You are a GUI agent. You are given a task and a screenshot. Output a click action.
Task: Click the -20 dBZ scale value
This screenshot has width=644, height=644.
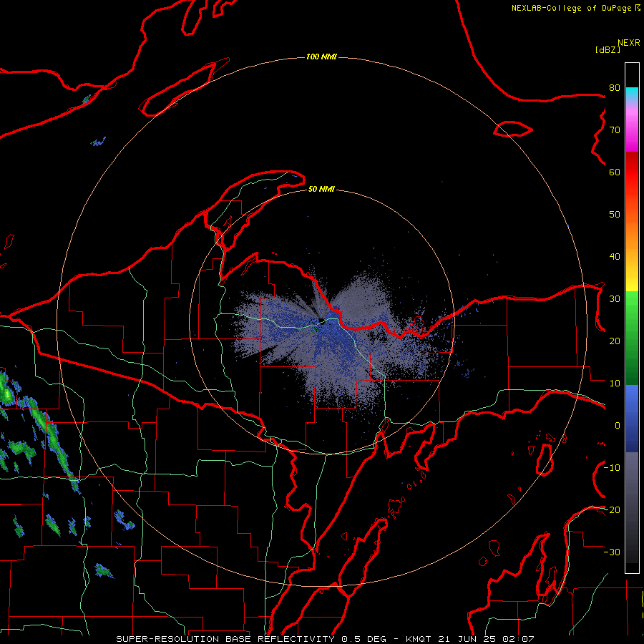[x=613, y=509]
